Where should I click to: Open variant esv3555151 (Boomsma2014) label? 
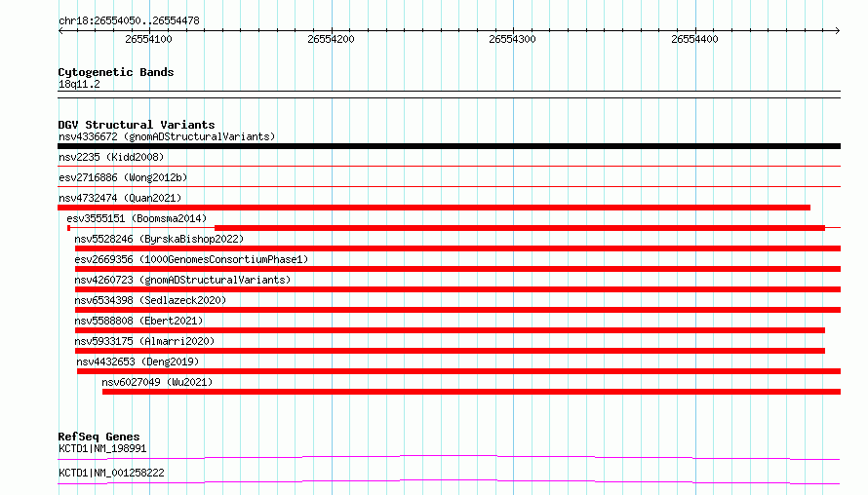point(137,218)
